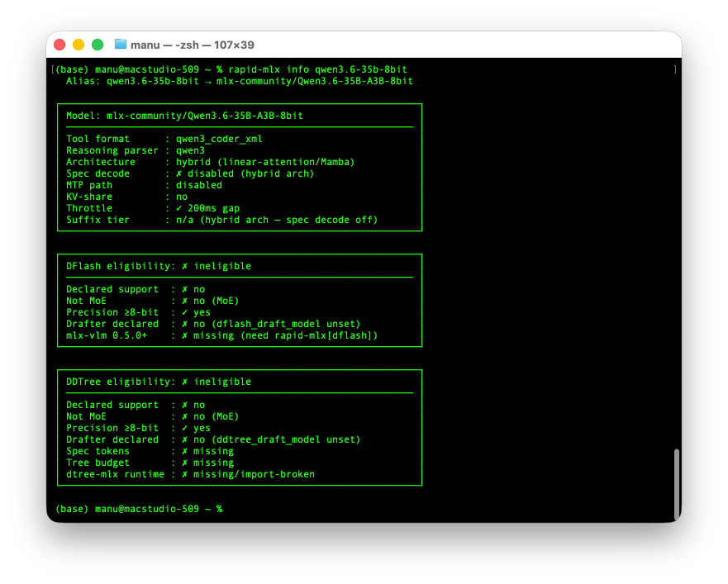The image size is (728, 584).
Task: Click 'Precision ≥8-bit' in the DFlash box
Action: pyautogui.click(x=112, y=312)
